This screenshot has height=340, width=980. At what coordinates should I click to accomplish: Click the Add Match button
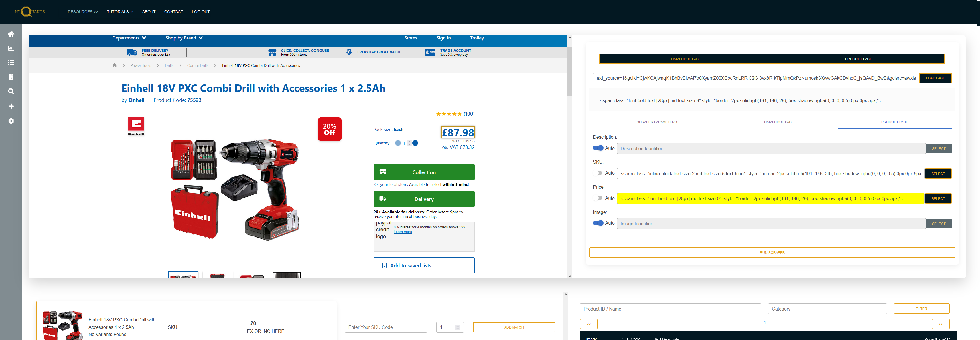[514, 327]
